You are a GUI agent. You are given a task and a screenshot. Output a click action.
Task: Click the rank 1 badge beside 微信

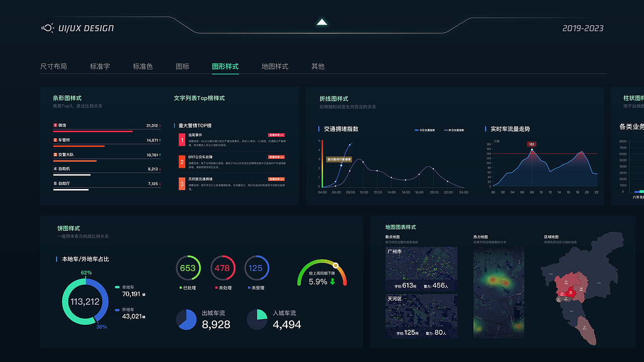pos(55,125)
